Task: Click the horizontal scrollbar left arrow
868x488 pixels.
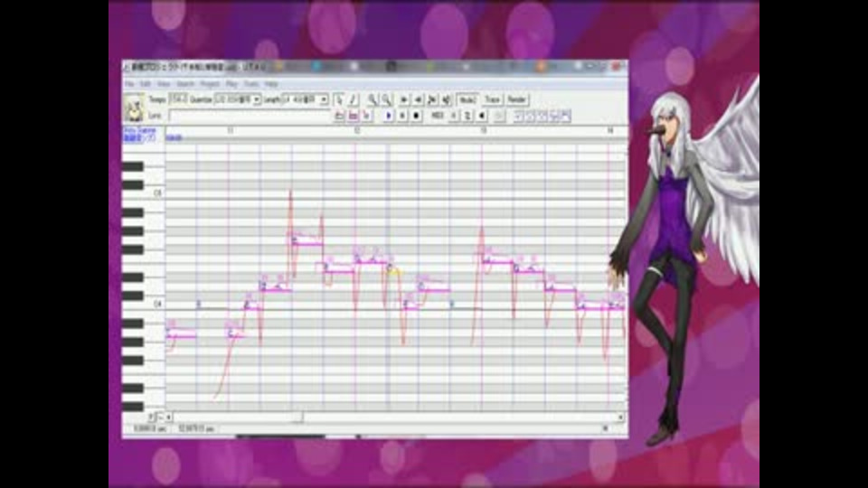Action: tap(168, 418)
